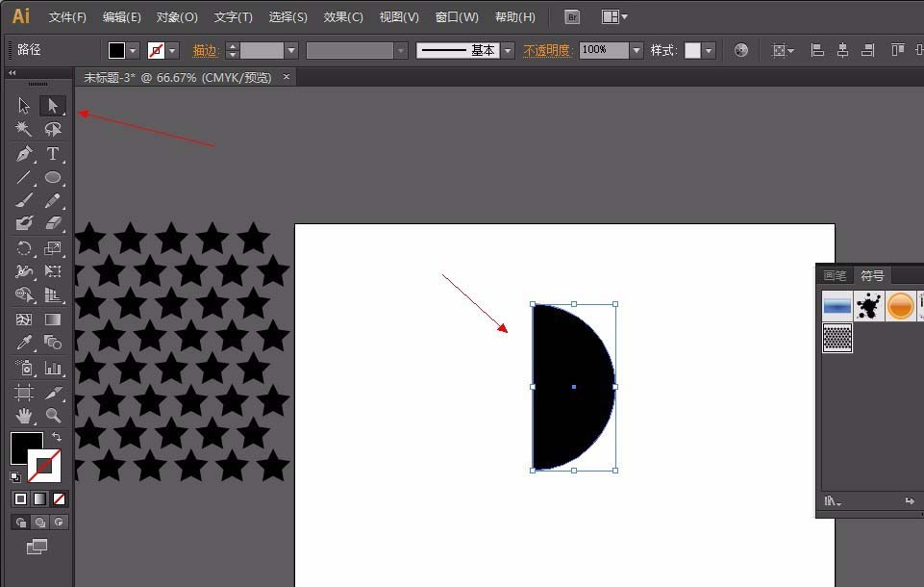This screenshot has height=587, width=924.
Task: Select the Pen tool
Action: click(x=23, y=154)
